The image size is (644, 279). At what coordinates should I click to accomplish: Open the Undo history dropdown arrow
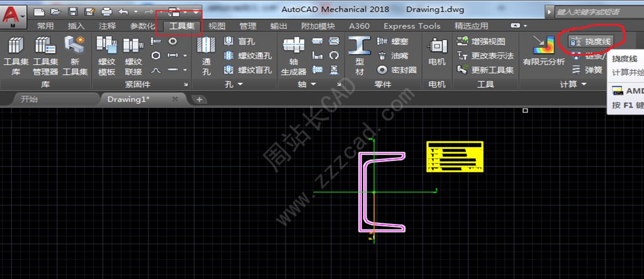(x=136, y=11)
